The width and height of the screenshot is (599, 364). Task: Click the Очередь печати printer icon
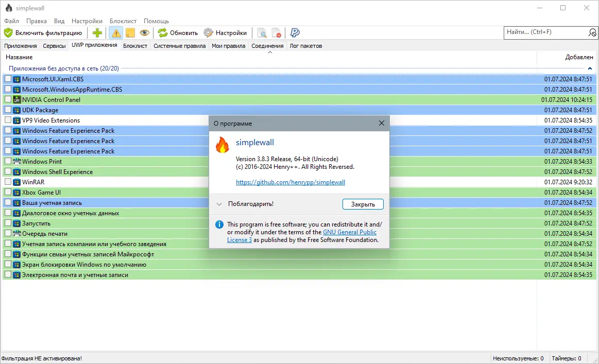coord(17,234)
